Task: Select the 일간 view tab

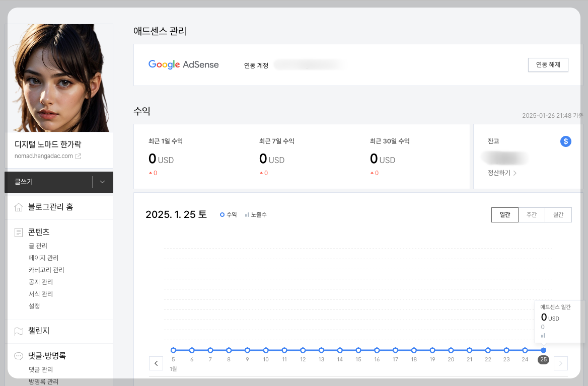Action: click(x=504, y=214)
